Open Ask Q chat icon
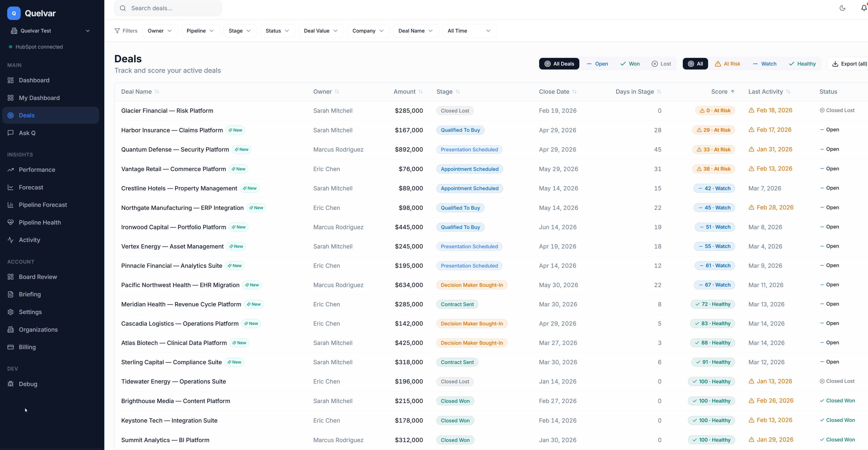The height and width of the screenshot is (450, 868). pos(10,133)
